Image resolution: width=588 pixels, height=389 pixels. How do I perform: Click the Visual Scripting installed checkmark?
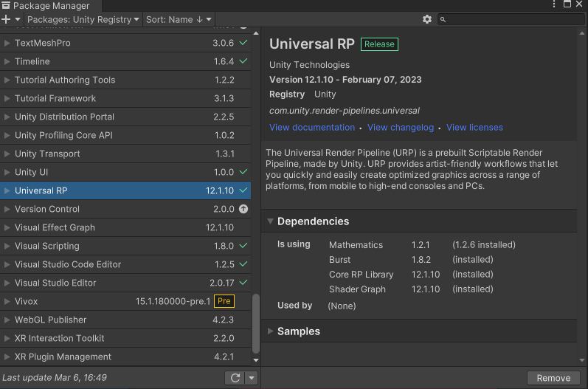click(243, 246)
